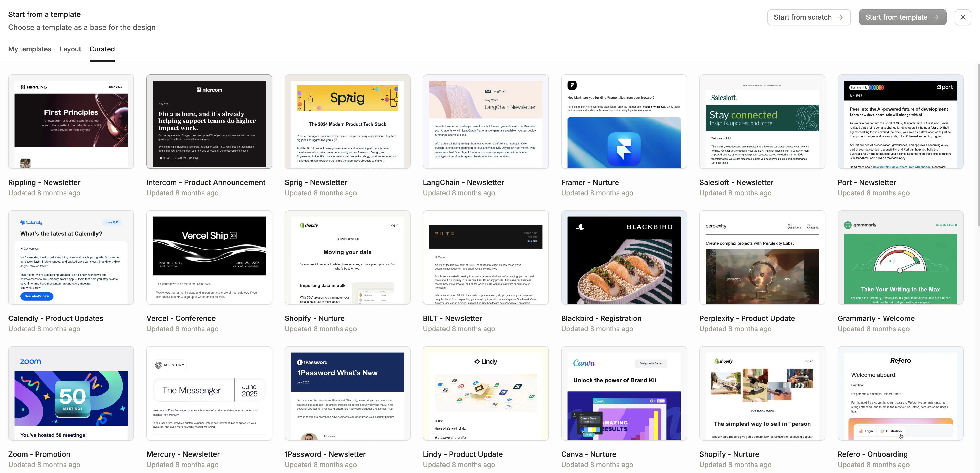Pick the Refero Onboarding template thumbnail
980x473 pixels.
tap(900, 393)
